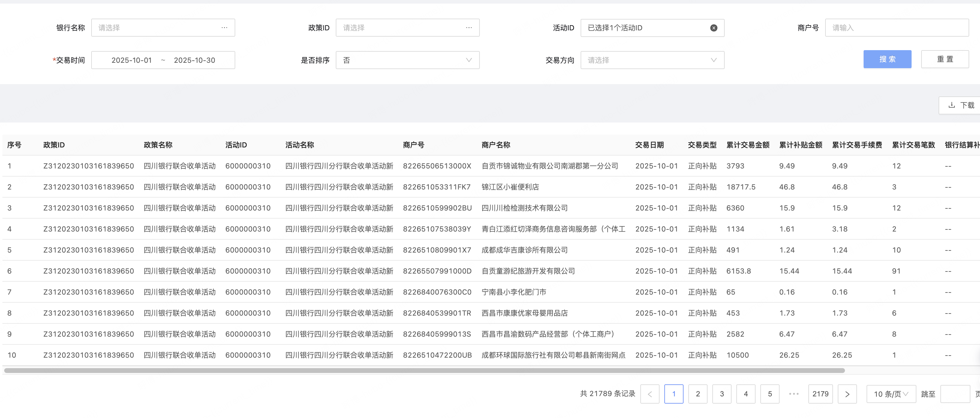Click the 下载 download button
This screenshot has width=980, height=418.
[961, 105]
